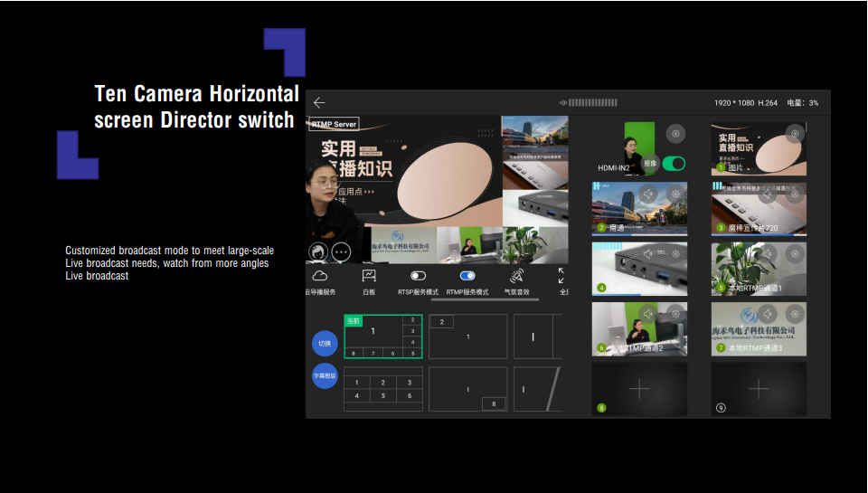Select the channel 6 本地RTMP通道2 thumbnail
Screen dimensions: 868x493
(639, 329)
